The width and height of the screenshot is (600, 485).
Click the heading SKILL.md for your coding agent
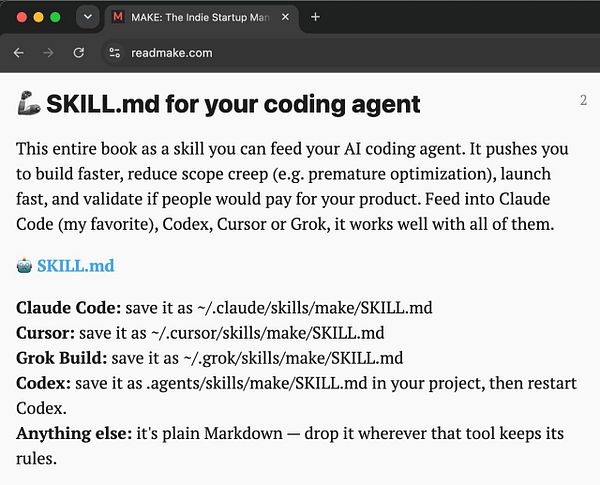click(x=233, y=104)
